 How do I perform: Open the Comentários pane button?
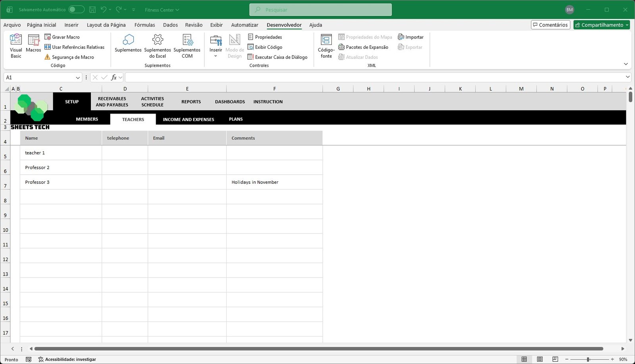pos(550,25)
